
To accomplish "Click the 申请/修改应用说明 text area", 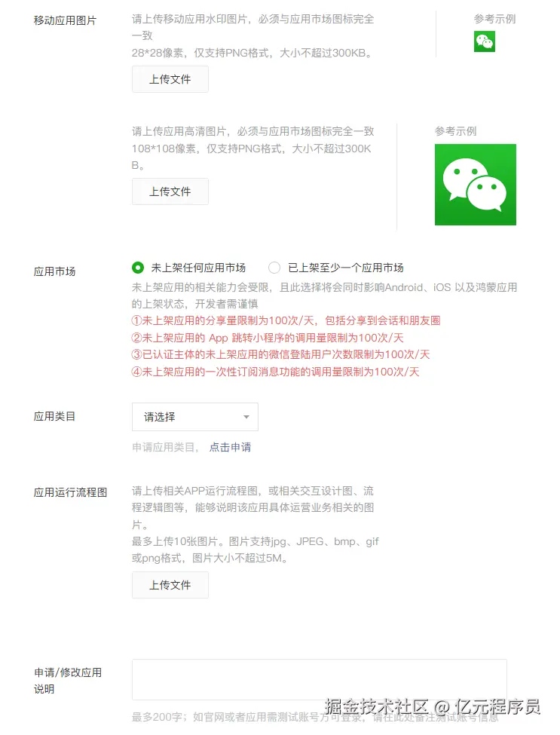I will 319,680.
